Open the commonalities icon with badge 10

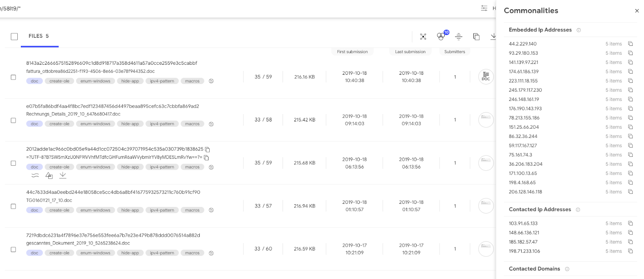pos(442,36)
